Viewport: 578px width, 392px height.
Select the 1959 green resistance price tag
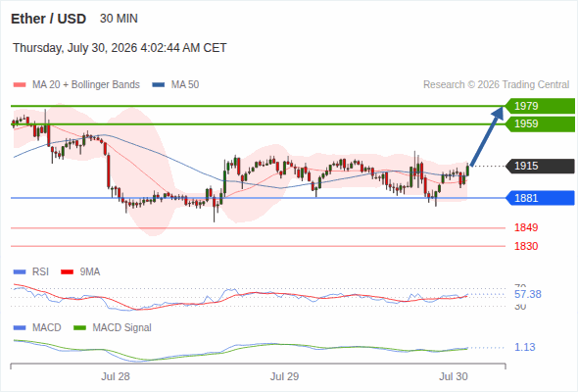[540, 123]
